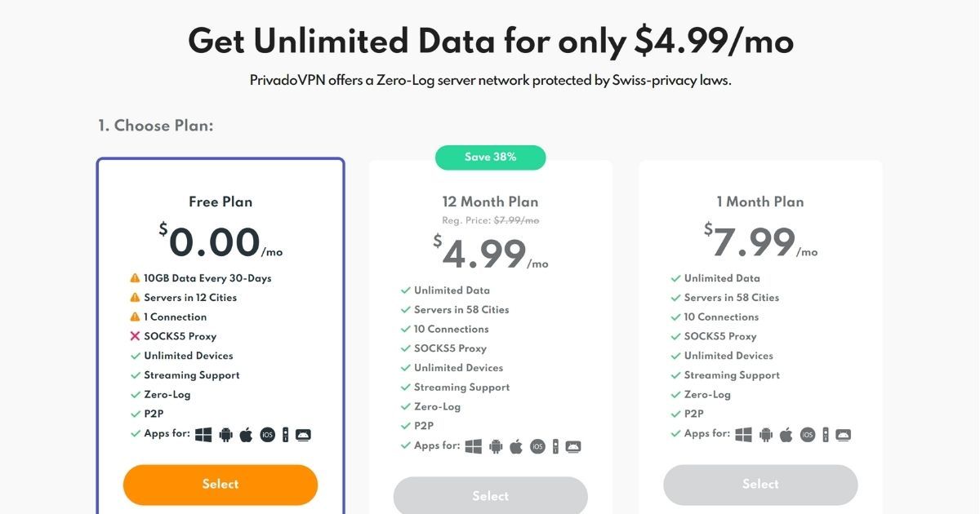This screenshot has height=514, width=980.
Task: Select the 12 Month Plan button
Action: point(490,495)
